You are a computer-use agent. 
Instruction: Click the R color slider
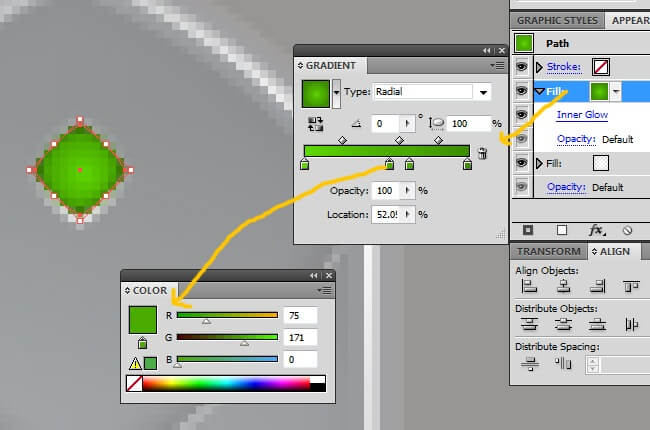pyautogui.click(x=227, y=315)
